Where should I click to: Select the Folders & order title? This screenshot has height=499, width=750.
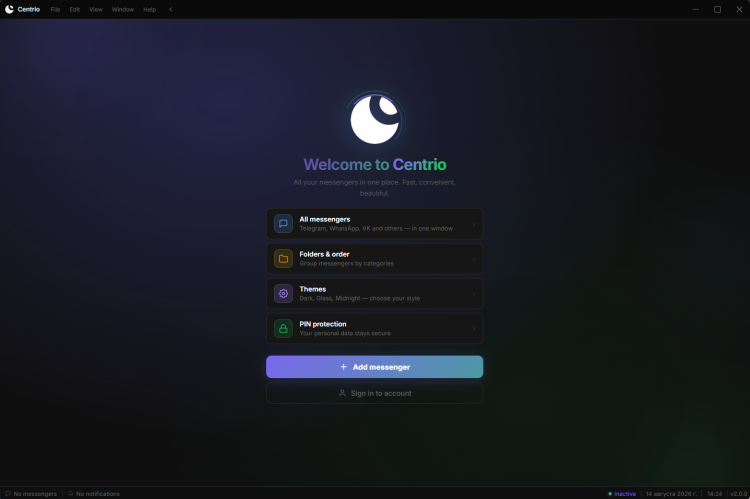click(324, 254)
